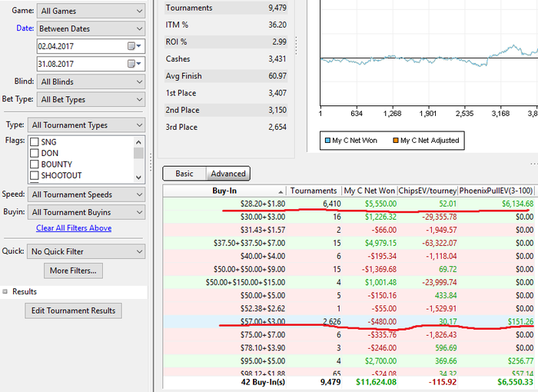Screen dimensions: 538x392
Task: Click the My C Net Adjusted legend swatch
Action: point(396,141)
